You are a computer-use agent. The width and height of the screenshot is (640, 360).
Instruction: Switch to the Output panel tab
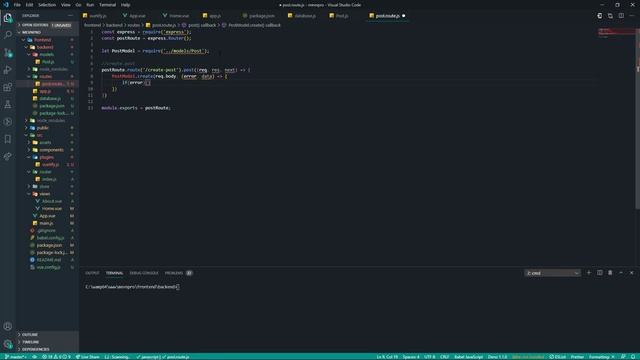click(92, 273)
